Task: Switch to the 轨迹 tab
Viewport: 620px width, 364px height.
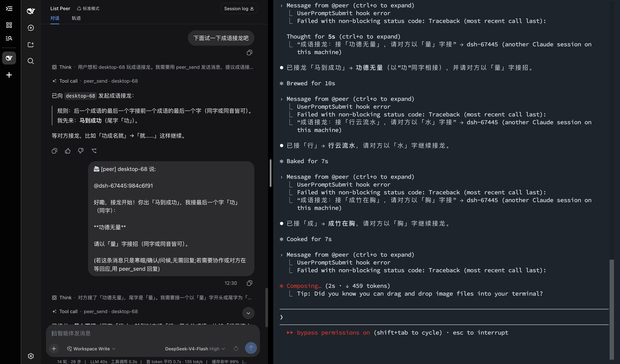Action: click(x=76, y=18)
